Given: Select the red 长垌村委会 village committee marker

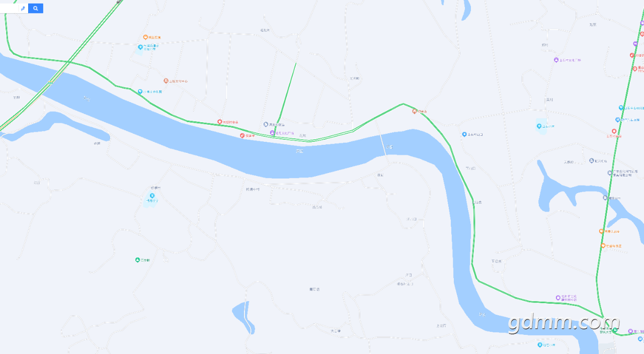Looking at the screenshot, I should pos(219,122).
